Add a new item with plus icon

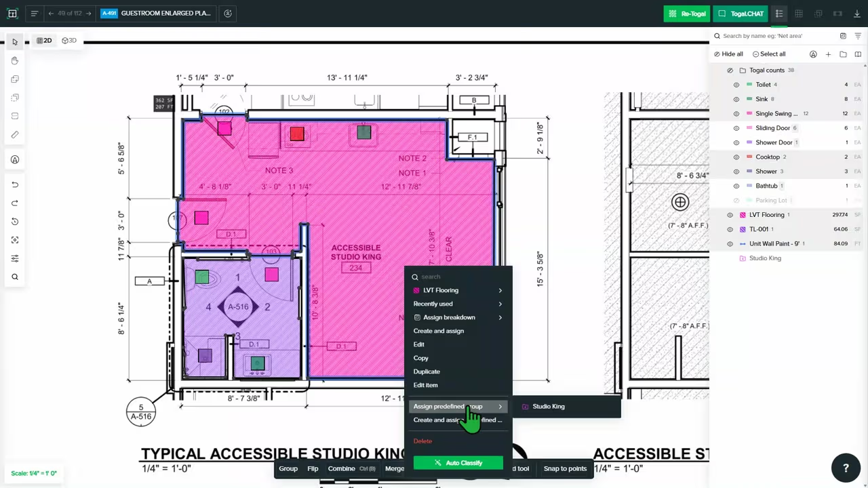point(828,54)
